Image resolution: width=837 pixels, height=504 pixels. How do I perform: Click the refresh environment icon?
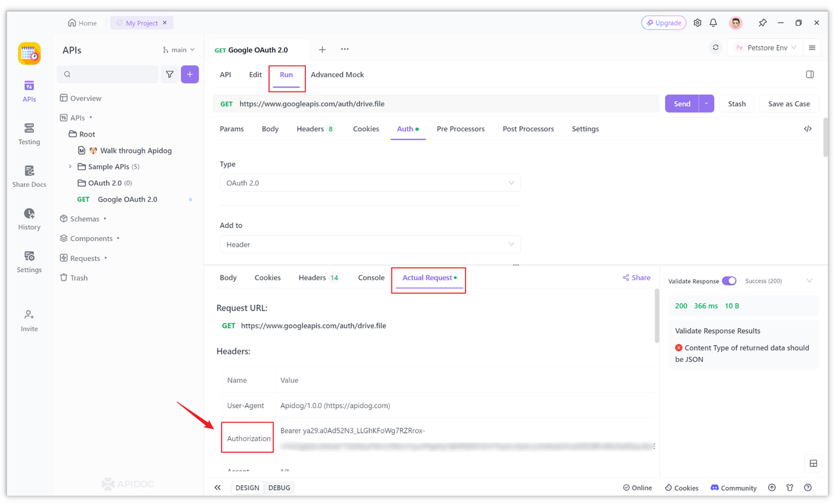[x=715, y=48]
